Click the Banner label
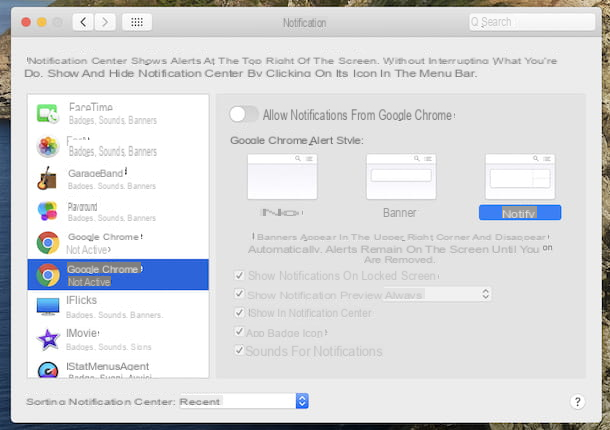 [x=400, y=212]
